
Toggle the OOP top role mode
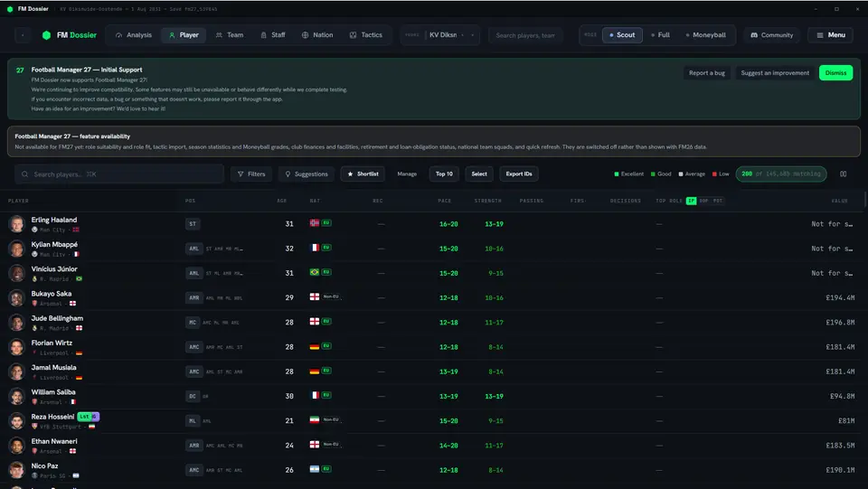703,201
